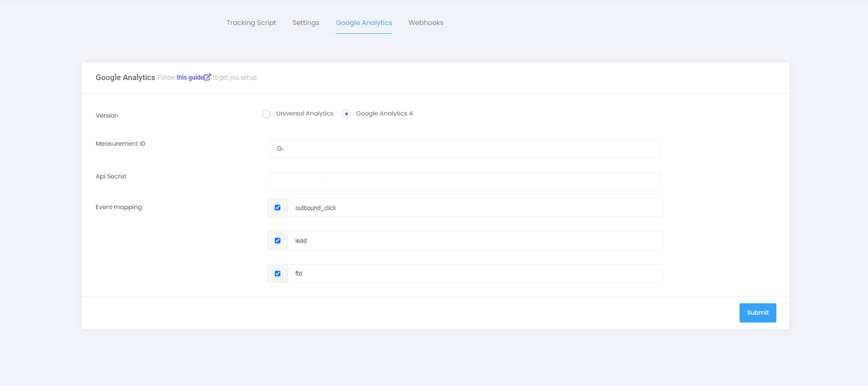Image resolution: width=868 pixels, height=386 pixels.
Task: Go to the Webhooks tab
Action: [426, 23]
